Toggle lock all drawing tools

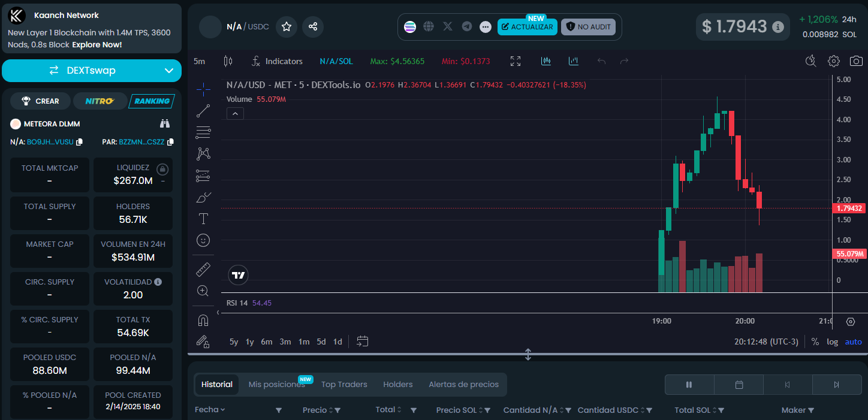[x=203, y=342]
